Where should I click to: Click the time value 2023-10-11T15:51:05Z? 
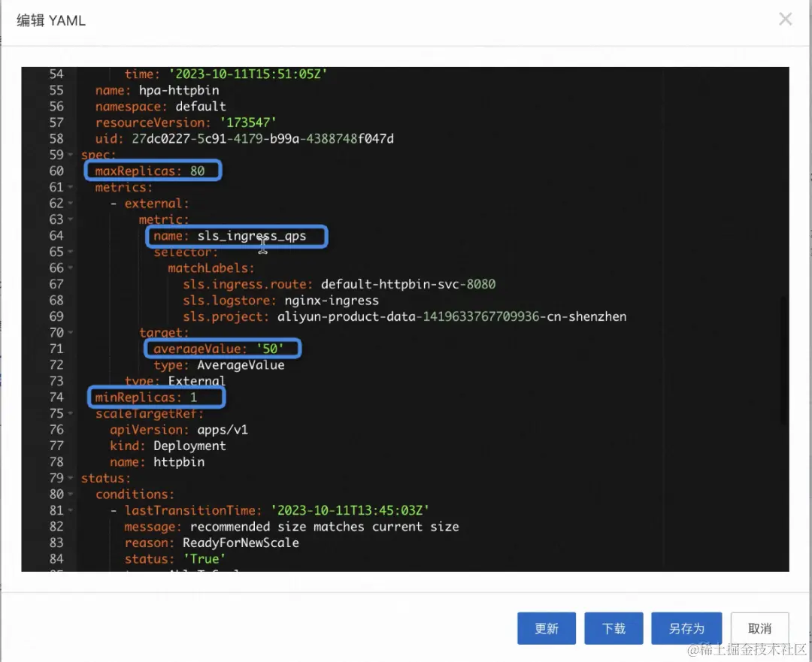tap(248, 74)
